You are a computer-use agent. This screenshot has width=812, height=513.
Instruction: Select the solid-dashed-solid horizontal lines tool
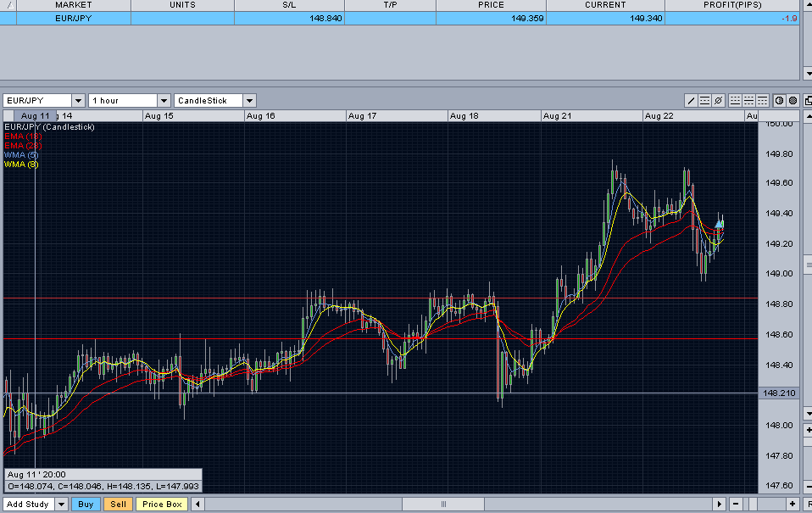704,101
